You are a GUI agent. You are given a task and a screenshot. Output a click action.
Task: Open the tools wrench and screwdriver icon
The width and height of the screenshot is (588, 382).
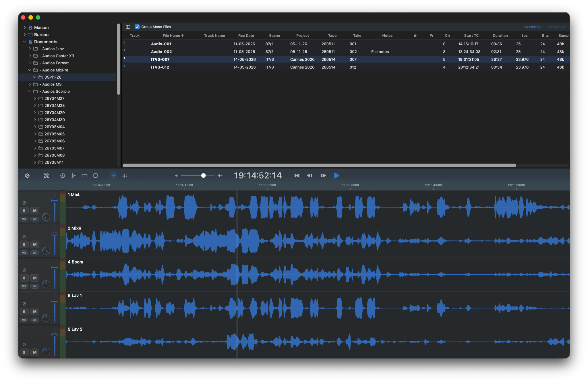(x=46, y=176)
